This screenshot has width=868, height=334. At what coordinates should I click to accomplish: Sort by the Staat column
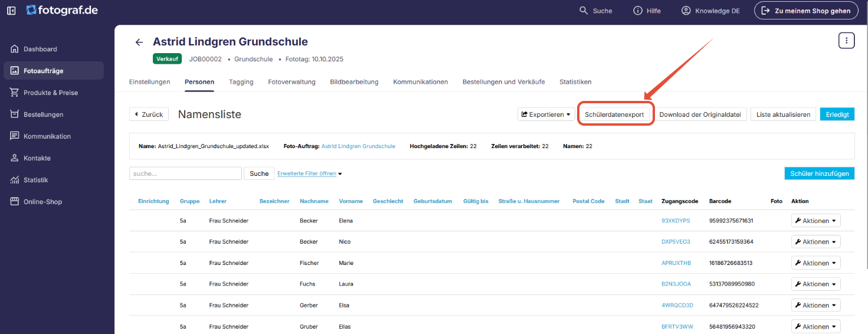click(x=646, y=201)
